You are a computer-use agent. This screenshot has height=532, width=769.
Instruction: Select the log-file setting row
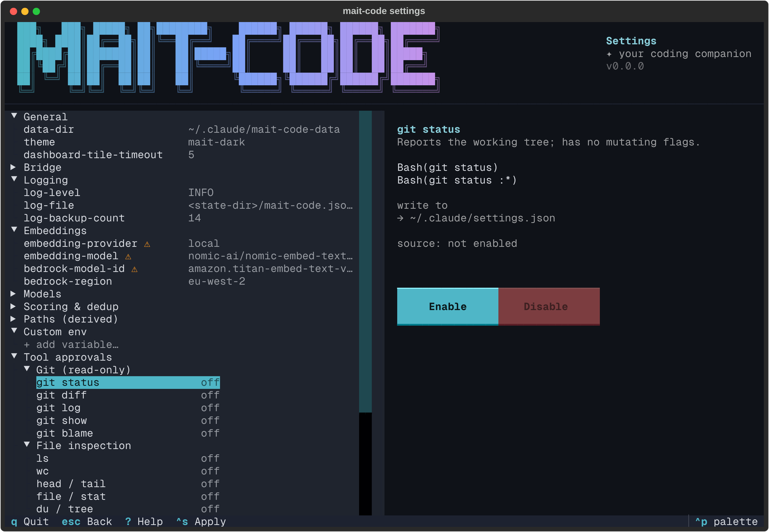pyautogui.click(x=188, y=205)
